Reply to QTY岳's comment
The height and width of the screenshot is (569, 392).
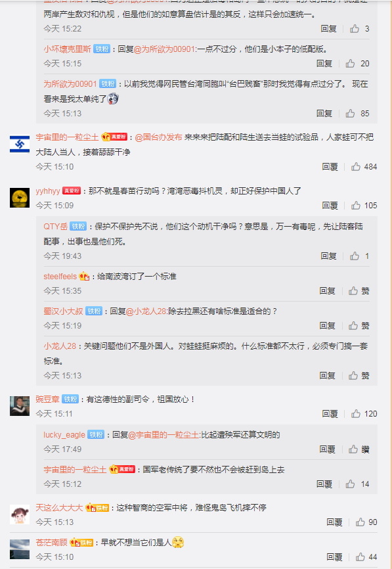[328, 256]
